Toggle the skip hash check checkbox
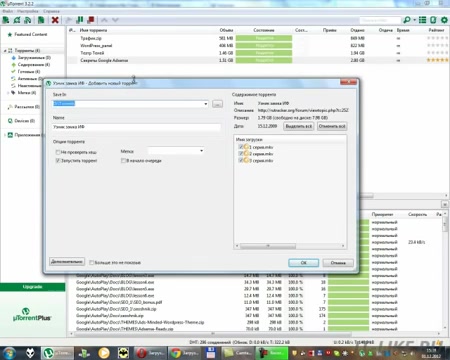 pos(58,152)
